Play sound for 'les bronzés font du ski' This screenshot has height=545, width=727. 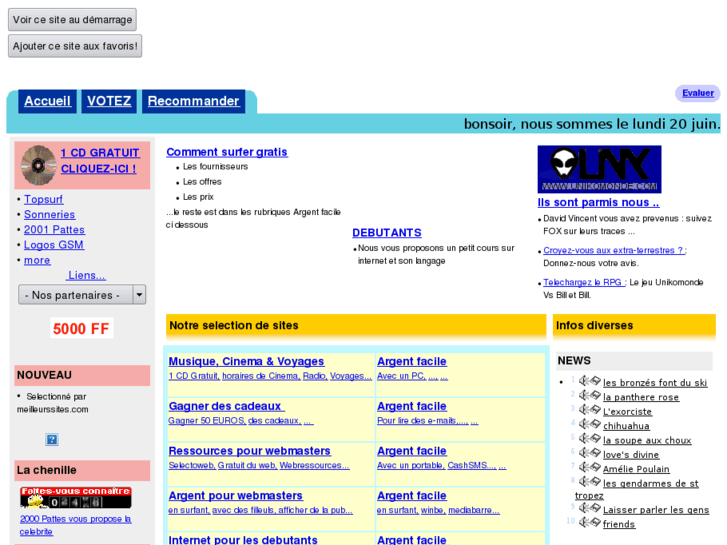point(584,381)
